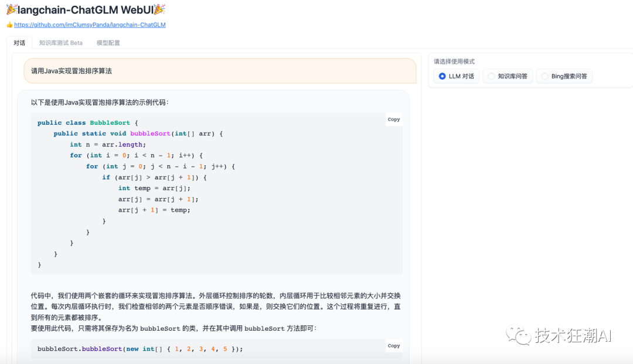Screen dimensions: 633x364
Task: Click the code line public class BubbleSort
Action: [87, 123]
